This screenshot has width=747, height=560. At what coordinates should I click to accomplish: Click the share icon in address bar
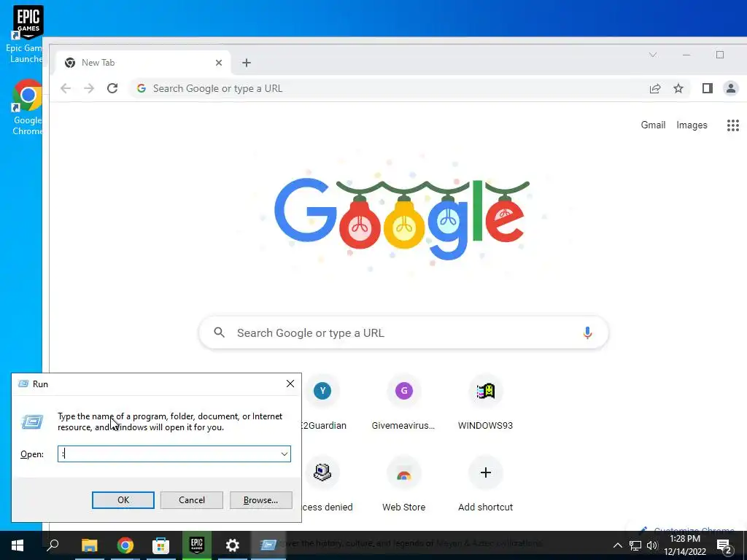coord(655,88)
